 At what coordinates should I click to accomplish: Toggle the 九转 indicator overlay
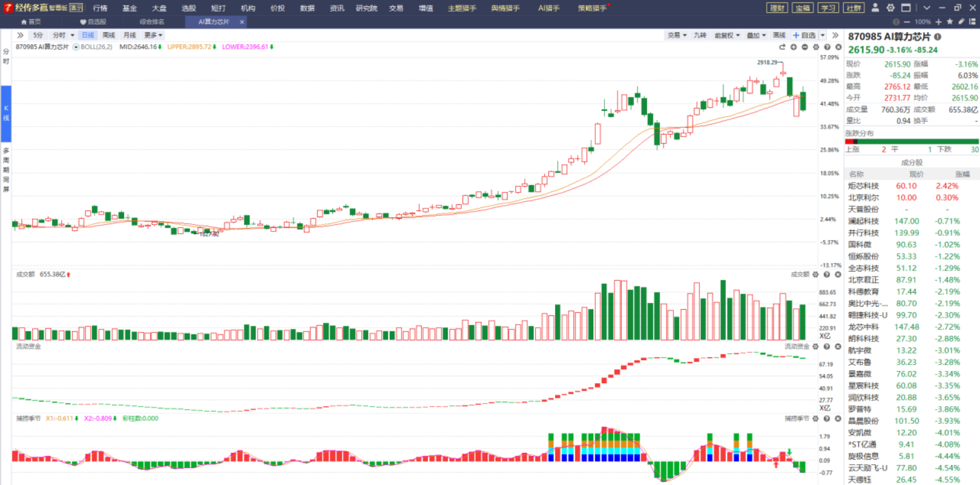(x=700, y=35)
